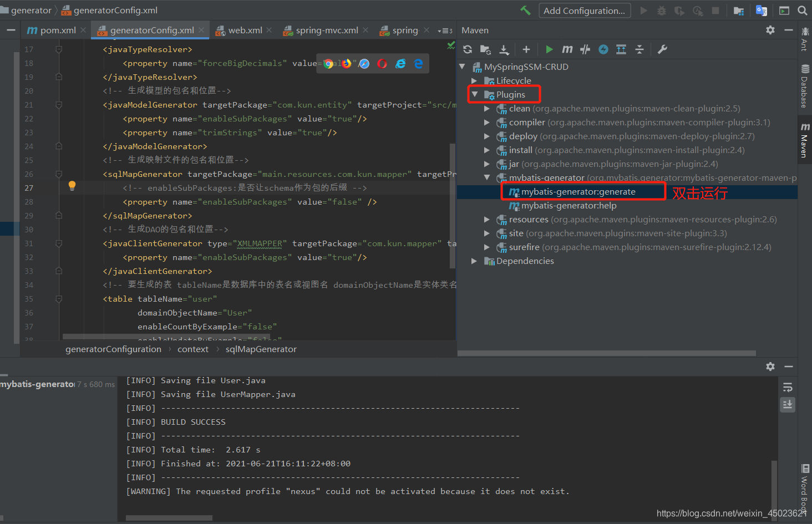Click the green Build Project hammer icon
Viewport: 812px width, 524px height.
pos(525,11)
